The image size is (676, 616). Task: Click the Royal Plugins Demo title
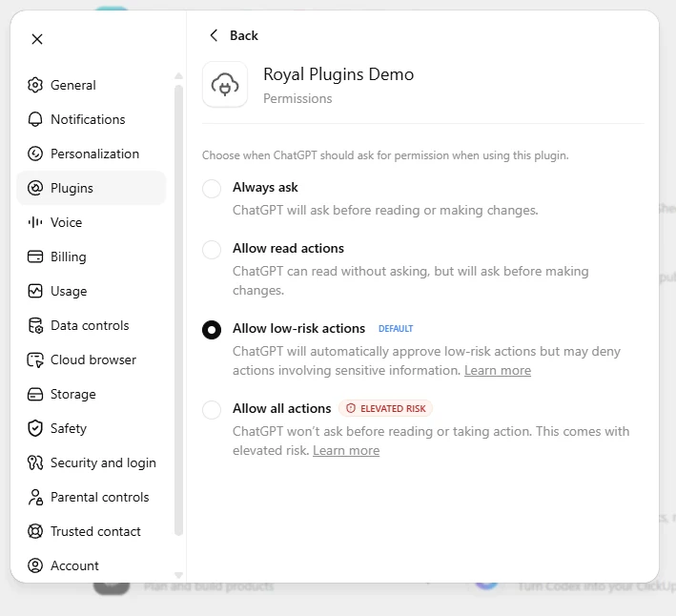tap(338, 74)
